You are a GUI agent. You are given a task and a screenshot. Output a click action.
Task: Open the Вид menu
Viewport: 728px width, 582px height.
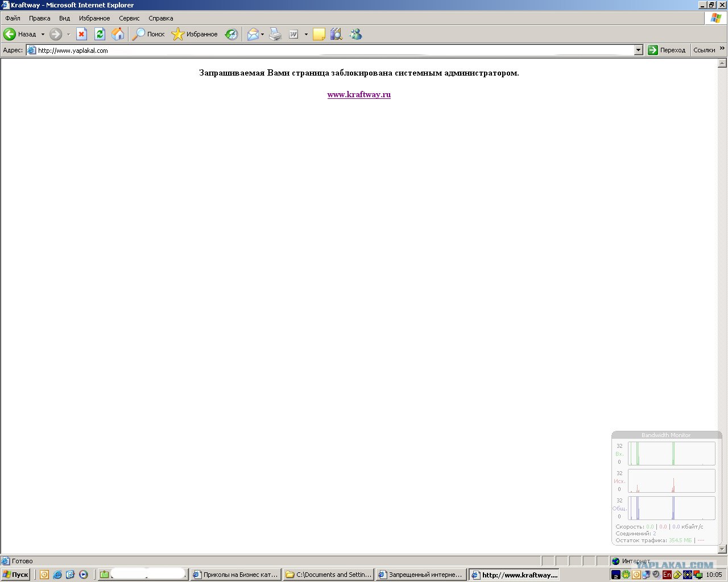[65, 18]
